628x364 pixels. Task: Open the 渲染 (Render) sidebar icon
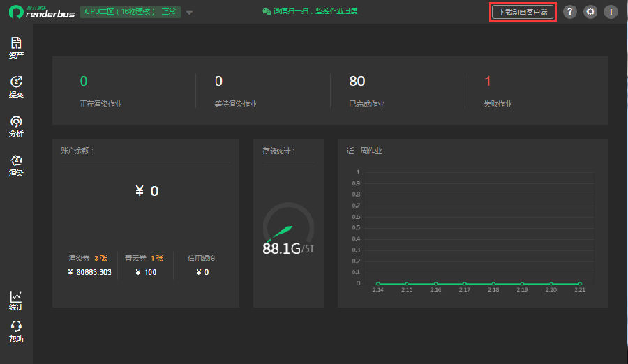pyautogui.click(x=16, y=165)
